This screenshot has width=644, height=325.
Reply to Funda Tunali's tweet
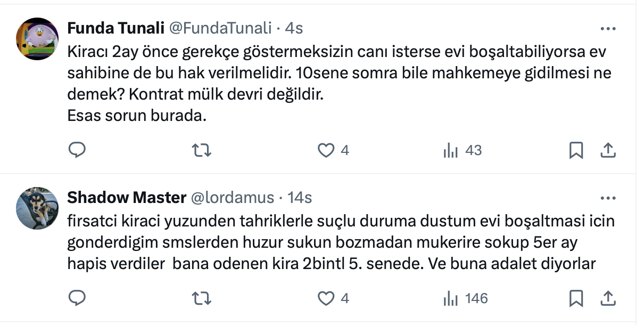click(x=77, y=151)
